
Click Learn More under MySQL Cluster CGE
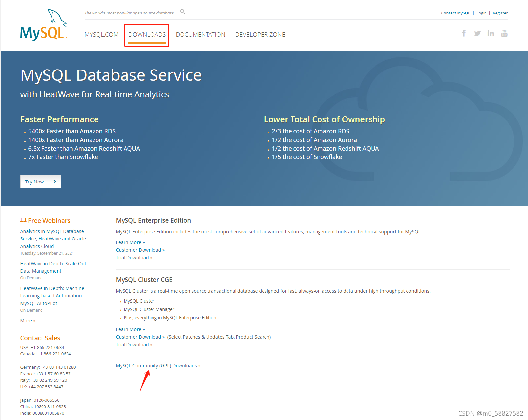(x=130, y=329)
